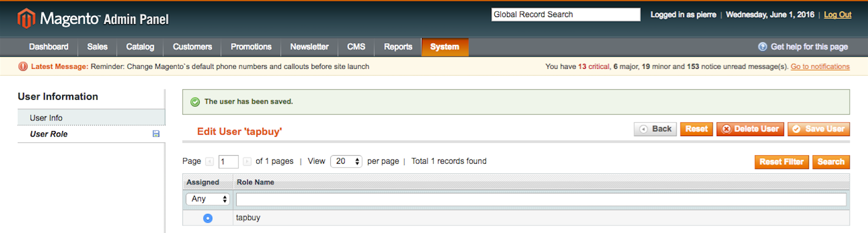
Task: Open Go to notifications link
Action: [820, 66]
